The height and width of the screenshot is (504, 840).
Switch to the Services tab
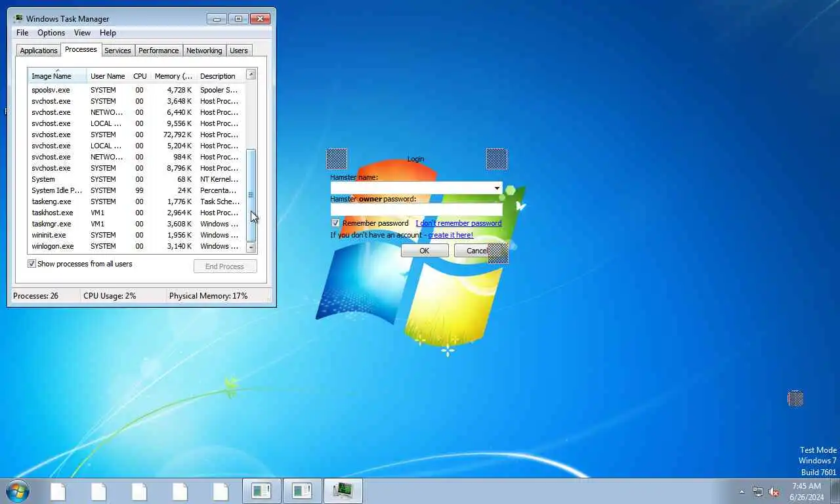[117, 51]
